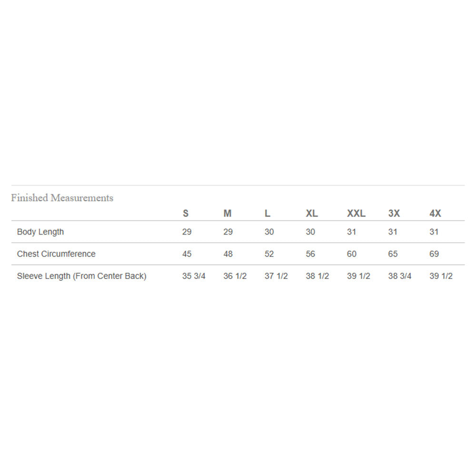Click sleeve length value 37 1/2
The width and height of the screenshot is (476, 476).
(x=276, y=276)
